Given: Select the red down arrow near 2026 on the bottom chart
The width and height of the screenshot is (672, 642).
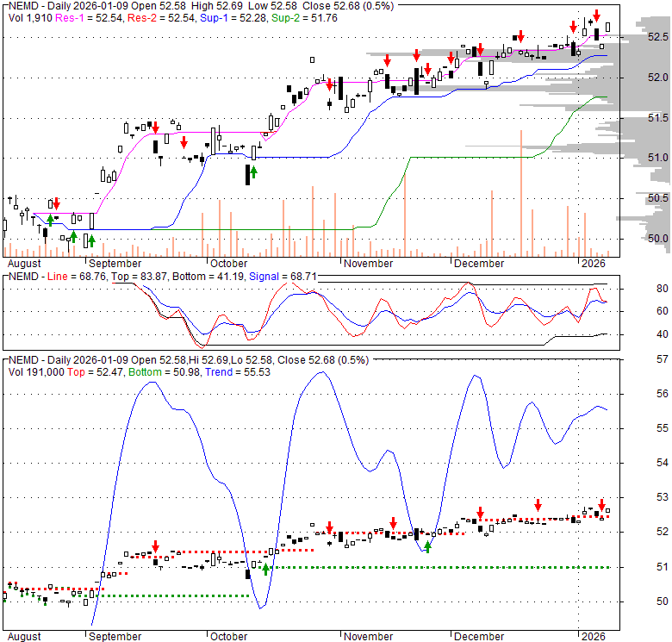Looking at the screenshot, I should tap(601, 502).
